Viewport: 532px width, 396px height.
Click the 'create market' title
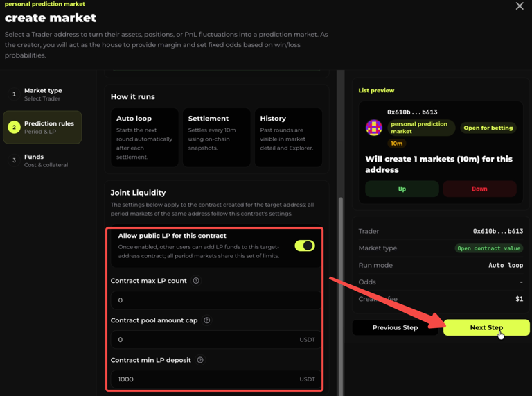50,18
